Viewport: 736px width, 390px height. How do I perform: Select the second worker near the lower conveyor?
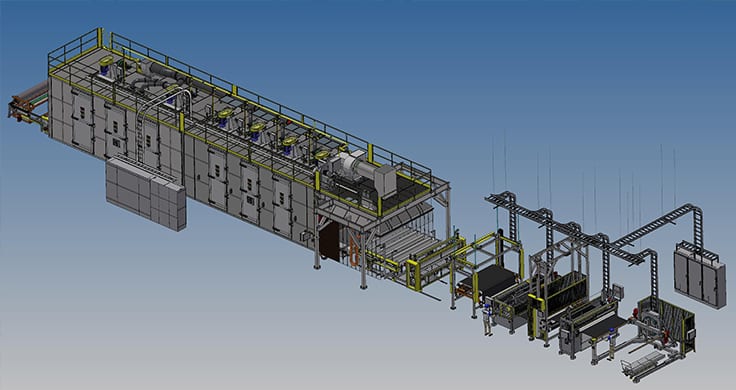pos(611,343)
